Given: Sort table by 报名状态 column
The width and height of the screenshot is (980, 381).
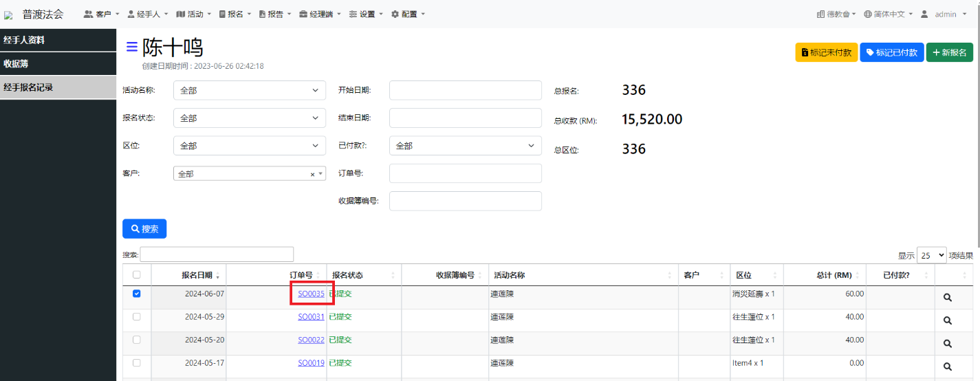Looking at the screenshot, I should coord(364,275).
